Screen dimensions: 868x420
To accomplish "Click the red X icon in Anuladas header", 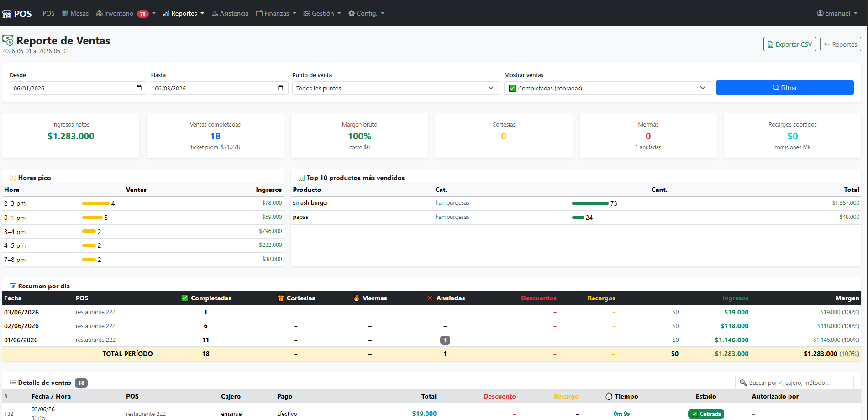I will tap(430, 298).
